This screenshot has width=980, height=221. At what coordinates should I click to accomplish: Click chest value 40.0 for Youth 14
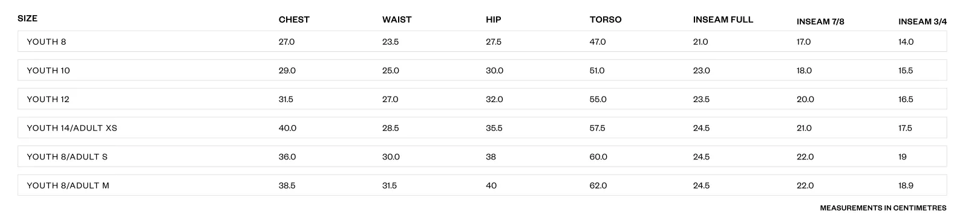tap(287, 128)
